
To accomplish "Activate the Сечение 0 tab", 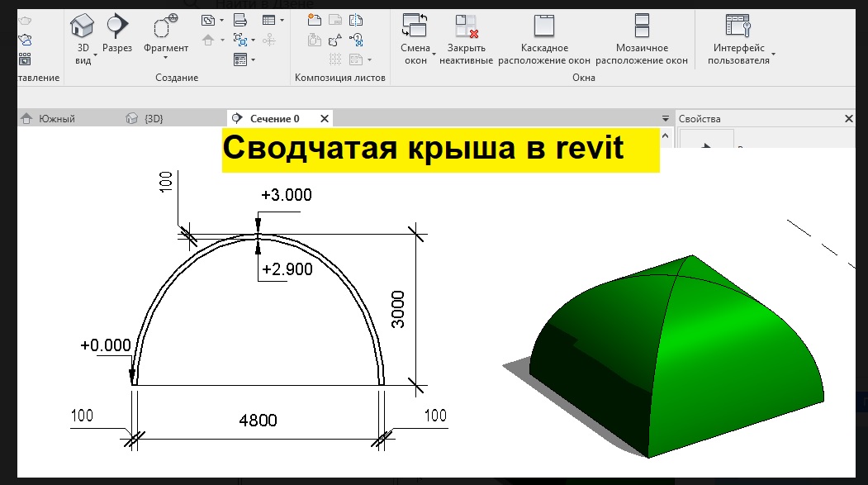I will (277, 119).
